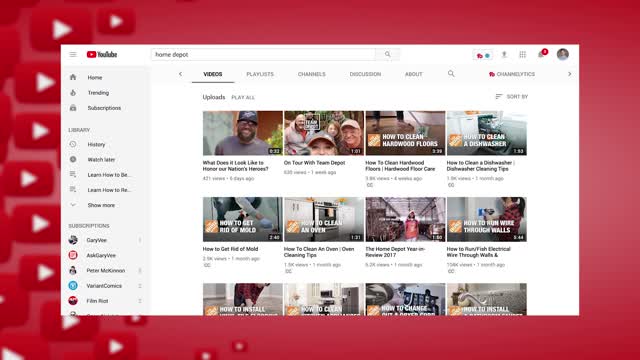Click the Watch later icon
Screen dimensions: 640x360
[73, 159]
